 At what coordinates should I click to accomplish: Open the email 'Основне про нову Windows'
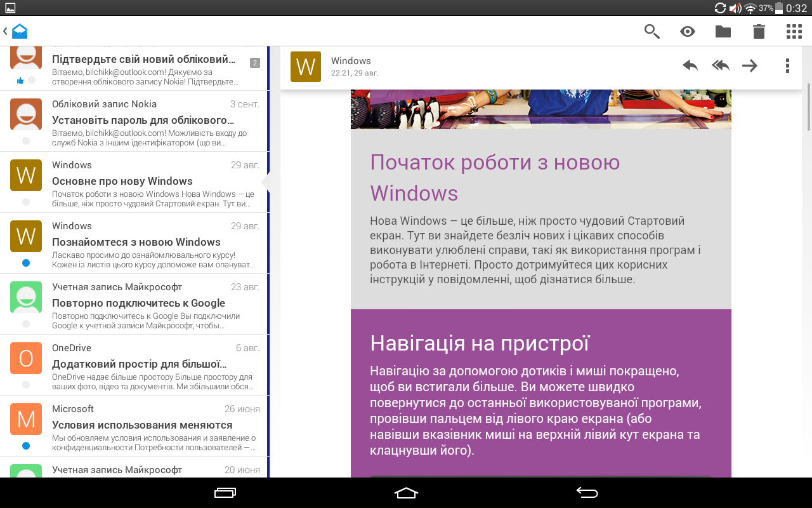133,182
